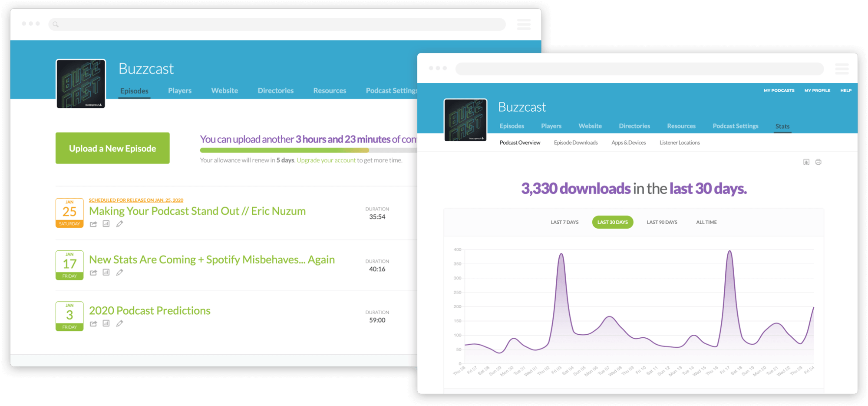This screenshot has height=406, width=868.
Task: Open hamburger menu in the stats browser window
Action: [842, 69]
